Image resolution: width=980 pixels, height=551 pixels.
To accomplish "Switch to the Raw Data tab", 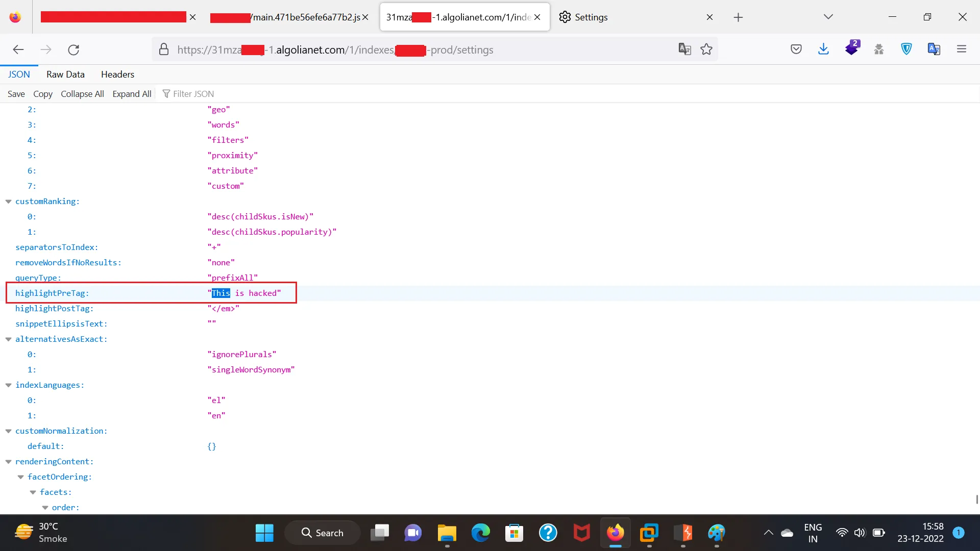I will tap(65, 74).
